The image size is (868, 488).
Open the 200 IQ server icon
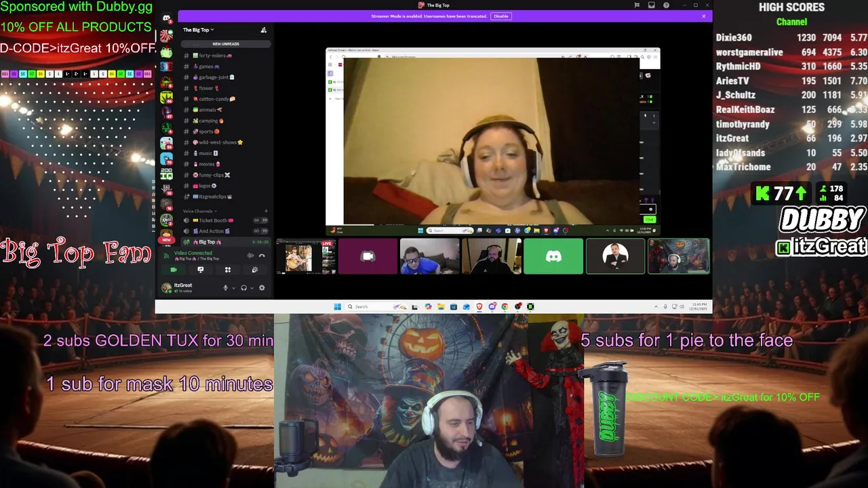[x=166, y=174]
